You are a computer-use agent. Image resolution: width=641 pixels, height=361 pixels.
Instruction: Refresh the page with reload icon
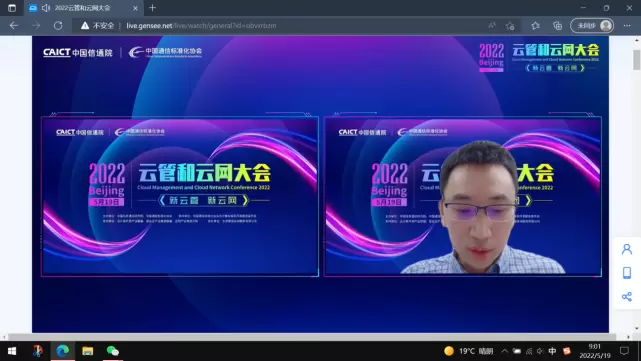point(58,25)
